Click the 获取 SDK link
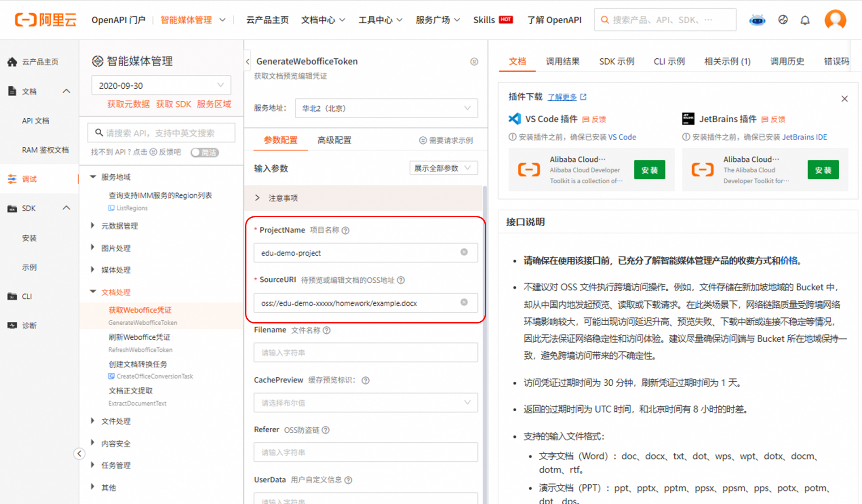 173,104
